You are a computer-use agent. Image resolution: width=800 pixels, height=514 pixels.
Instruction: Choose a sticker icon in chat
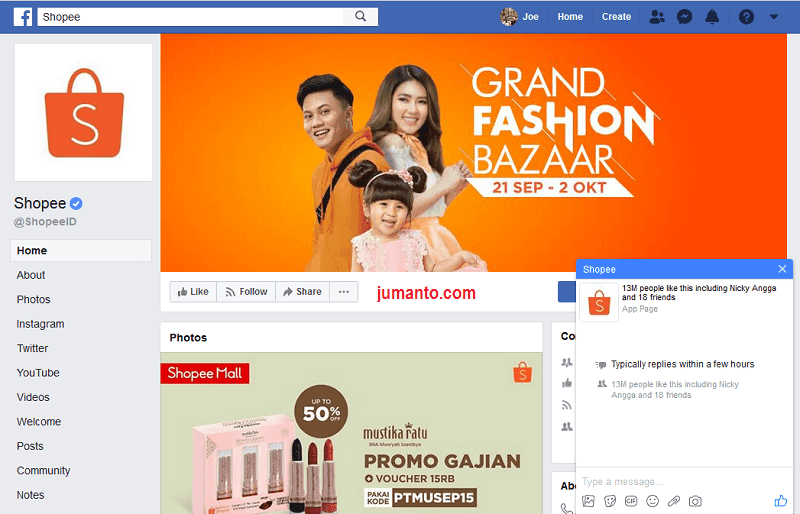tap(610, 501)
